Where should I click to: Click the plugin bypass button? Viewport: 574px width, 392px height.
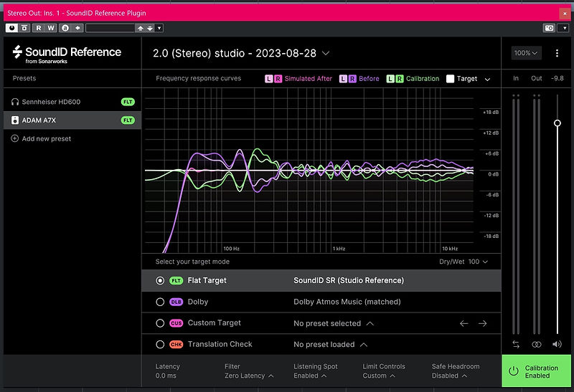(x=24, y=28)
